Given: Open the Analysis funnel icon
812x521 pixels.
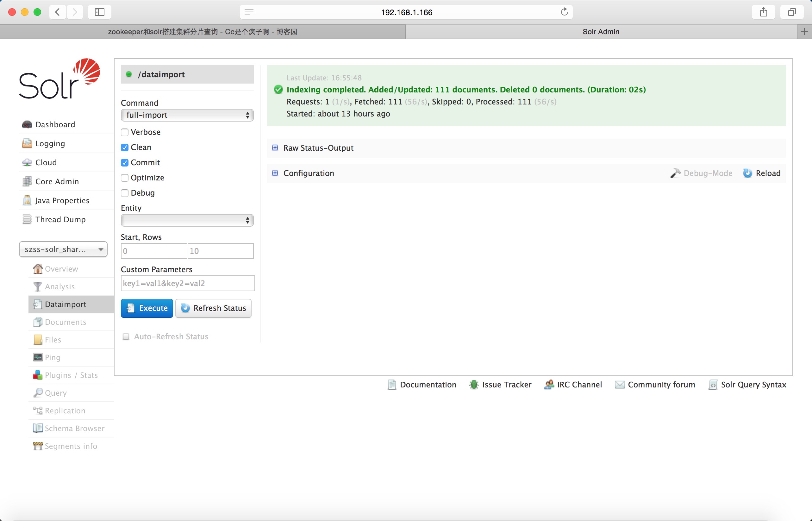Looking at the screenshot, I should point(38,286).
